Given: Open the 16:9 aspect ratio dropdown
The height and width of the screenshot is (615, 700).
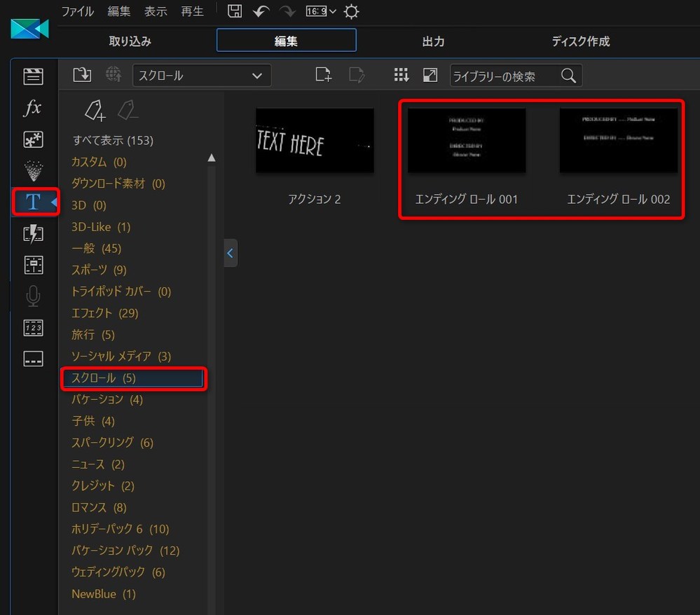Looking at the screenshot, I should 321,11.
